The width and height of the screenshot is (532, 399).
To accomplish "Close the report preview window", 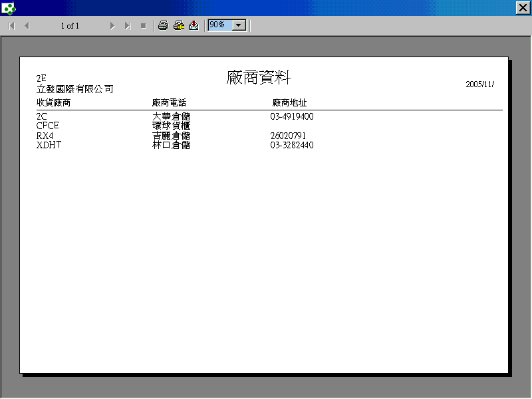I will tap(523, 7).
